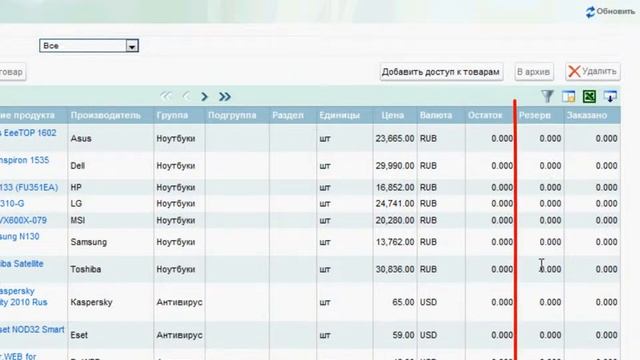Jump to last page double arrow
The height and width of the screenshot is (360, 640).
tap(224, 96)
